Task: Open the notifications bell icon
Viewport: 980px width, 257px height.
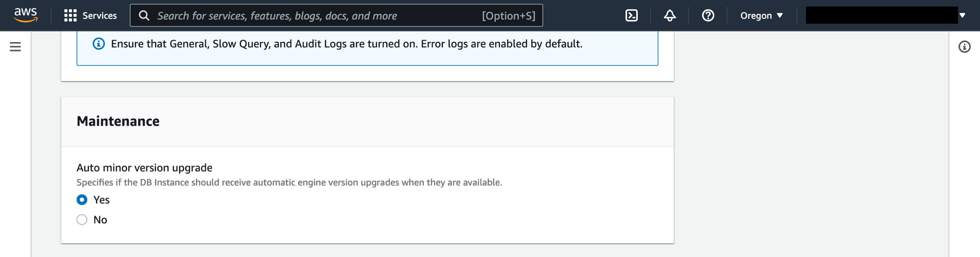Action: point(670,16)
